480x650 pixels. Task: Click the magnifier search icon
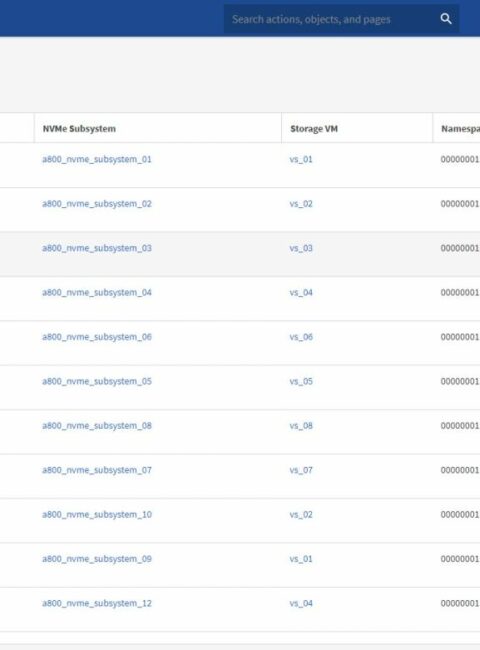click(446, 19)
